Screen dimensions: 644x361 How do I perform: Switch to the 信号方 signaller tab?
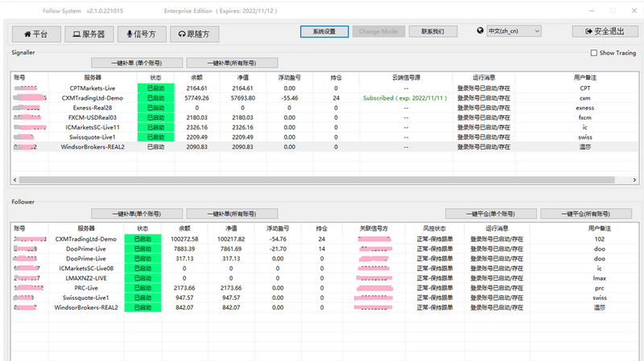pos(142,34)
